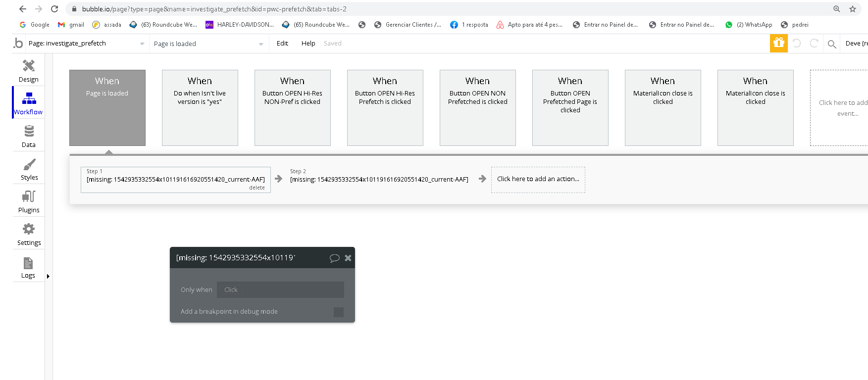Select the Page is loaded event card
868x380 pixels.
tap(107, 108)
